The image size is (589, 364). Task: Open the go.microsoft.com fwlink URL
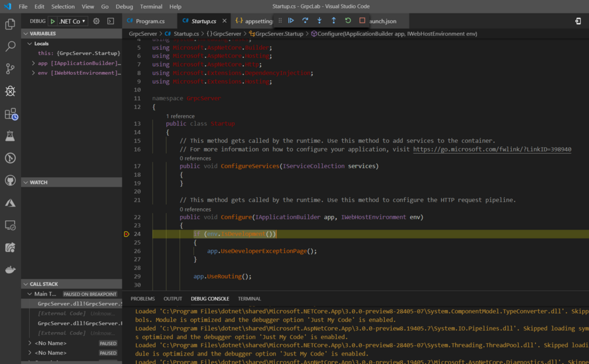(492, 149)
